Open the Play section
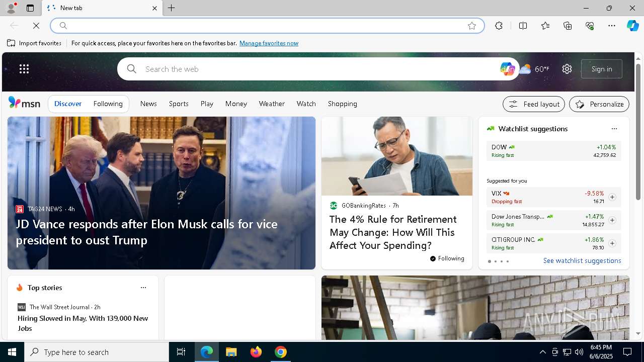Viewport: 644px width, 362px height. tap(207, 104)
